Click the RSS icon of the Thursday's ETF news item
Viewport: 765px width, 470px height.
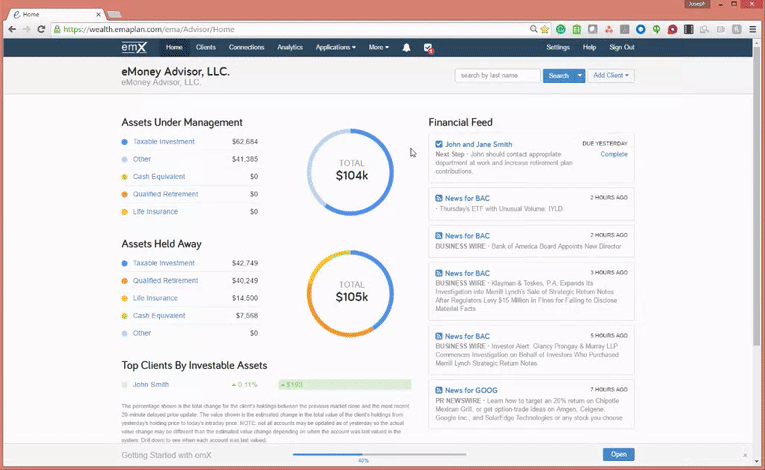coord(439,198)
